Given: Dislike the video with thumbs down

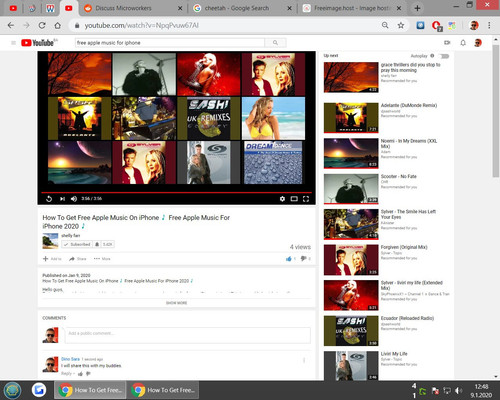Looking at the screenshot, I should click(303, 259).
